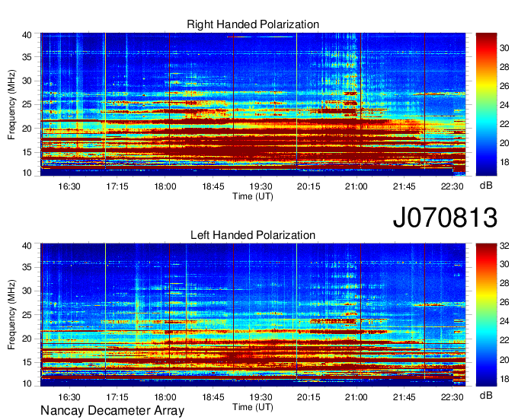
Task: Click the 20 MHz tick on Left Handed plot
Action: pos(27,339)
